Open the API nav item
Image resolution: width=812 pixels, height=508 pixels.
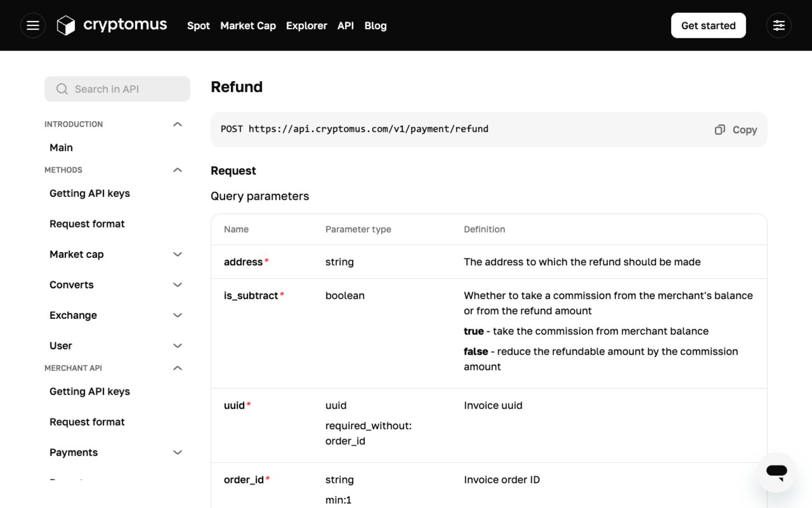click(x=346, y=26)
